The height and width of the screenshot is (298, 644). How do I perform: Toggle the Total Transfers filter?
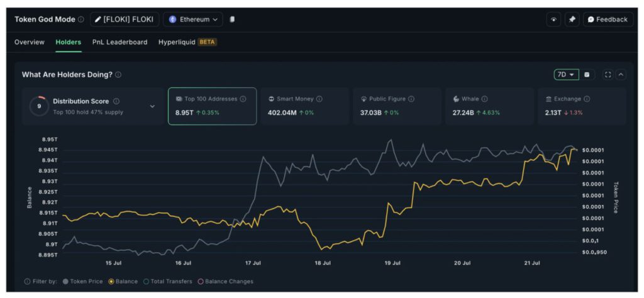(x=168, y=281)
